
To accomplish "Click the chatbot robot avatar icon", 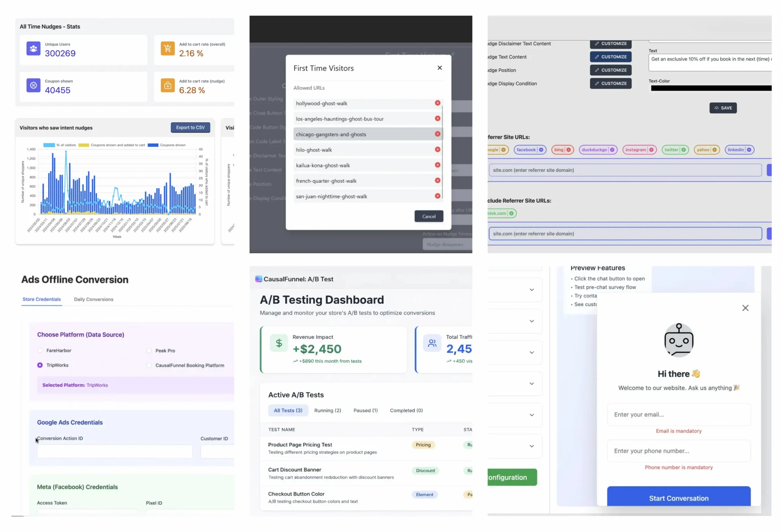I will [x=679, y=340].
